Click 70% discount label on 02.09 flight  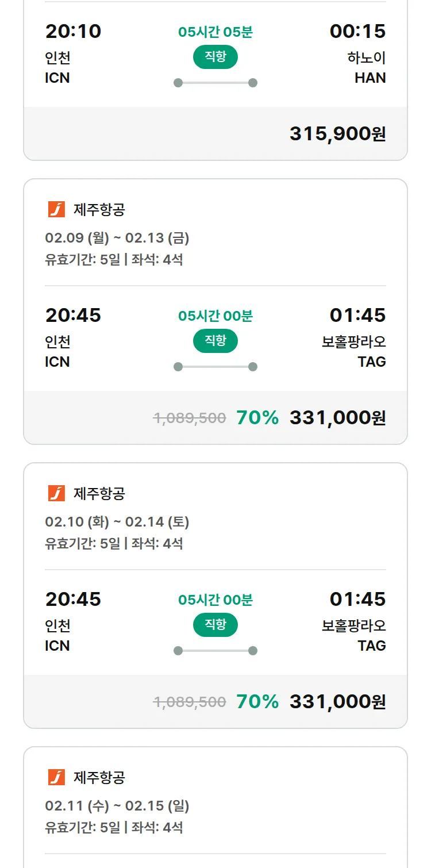(257, 418)
